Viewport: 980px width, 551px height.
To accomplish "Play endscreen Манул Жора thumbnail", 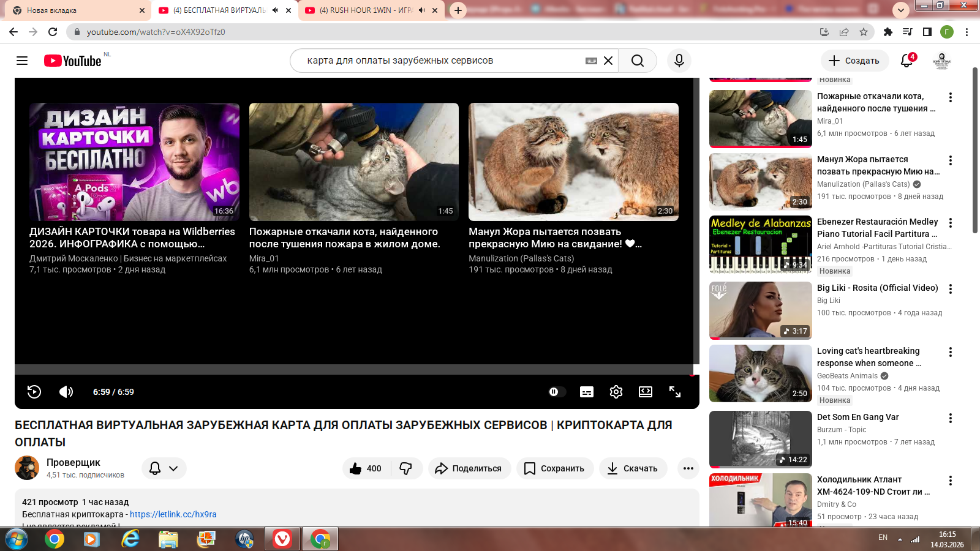I will click(x=573, y=162).
